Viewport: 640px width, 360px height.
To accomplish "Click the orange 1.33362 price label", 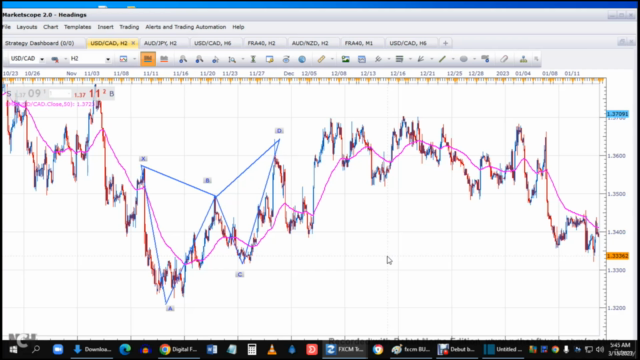I will tap(617, 256).
